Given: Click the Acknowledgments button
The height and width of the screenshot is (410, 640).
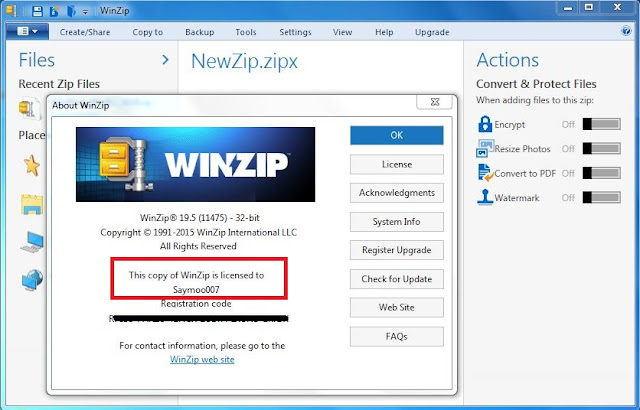Looking at the screenshot, I should [397, 193].
